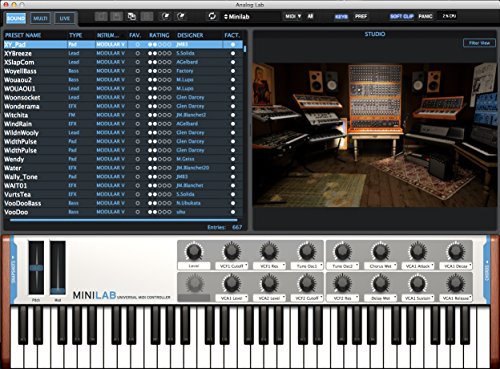Click the VCA2 Level knob

pyautogui.click(x=269, y=284)
